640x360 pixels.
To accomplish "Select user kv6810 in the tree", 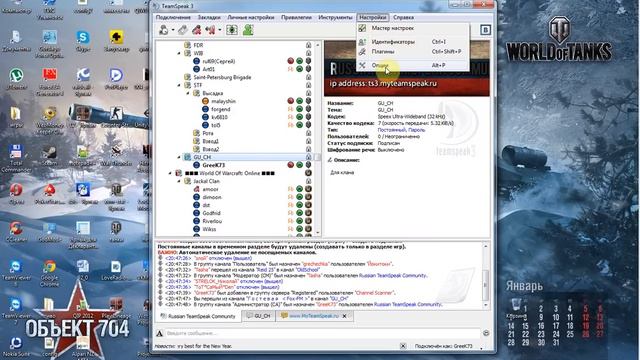I will (x=219, y=117).
